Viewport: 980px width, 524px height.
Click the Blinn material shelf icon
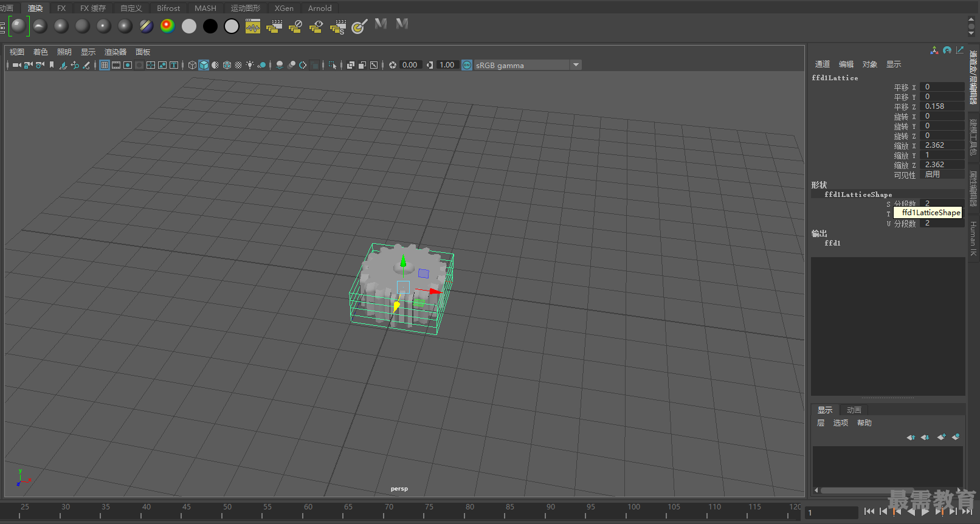[x=61, y=26]
